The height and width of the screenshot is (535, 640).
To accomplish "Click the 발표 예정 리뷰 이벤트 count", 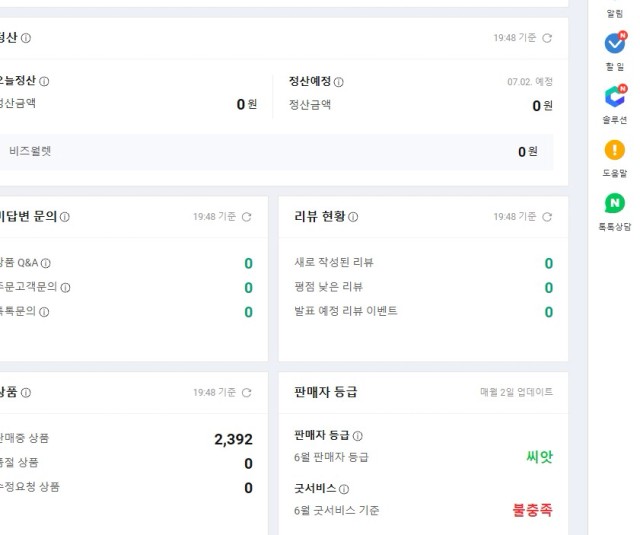I will [x=549, y=312].
